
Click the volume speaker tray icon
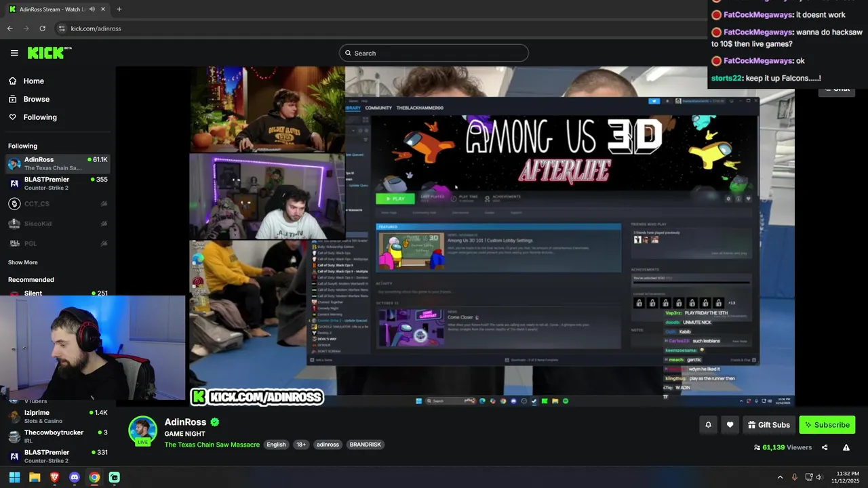click(819, 477)
